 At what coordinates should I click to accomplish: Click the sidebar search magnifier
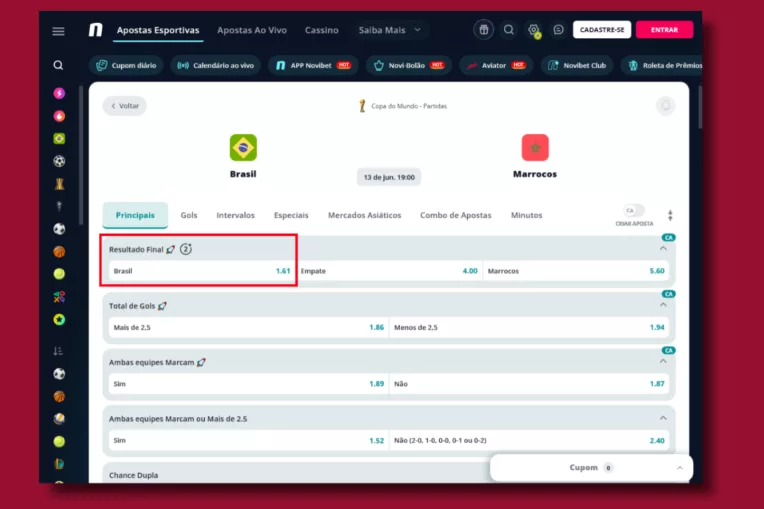point(58,65)
